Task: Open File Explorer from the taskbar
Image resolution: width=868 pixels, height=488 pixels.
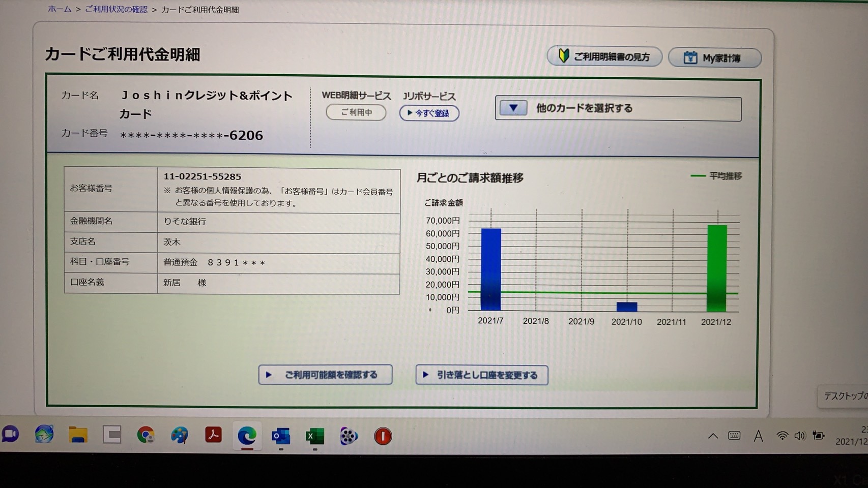Action: [78, 435]
